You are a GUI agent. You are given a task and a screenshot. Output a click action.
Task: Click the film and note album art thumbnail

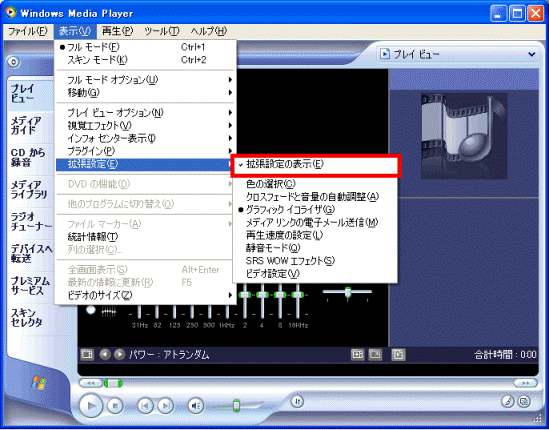click(464, 136)
